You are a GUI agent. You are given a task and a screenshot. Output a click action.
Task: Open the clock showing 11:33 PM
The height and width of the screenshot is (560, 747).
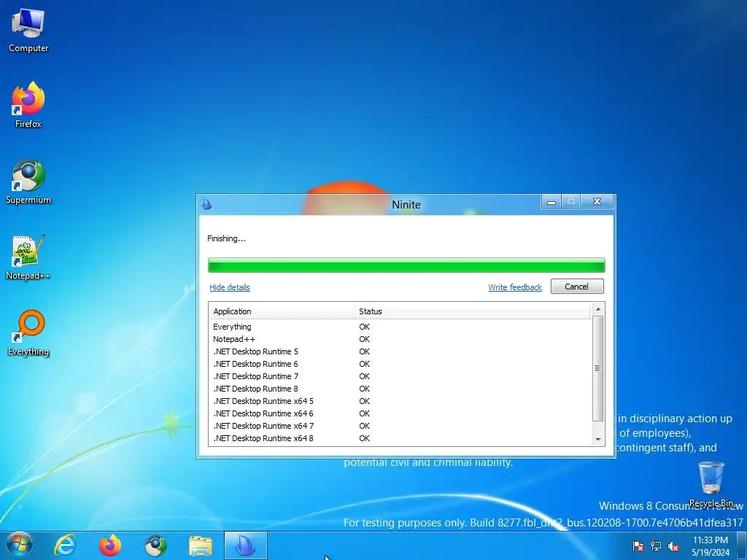(711, 546)
